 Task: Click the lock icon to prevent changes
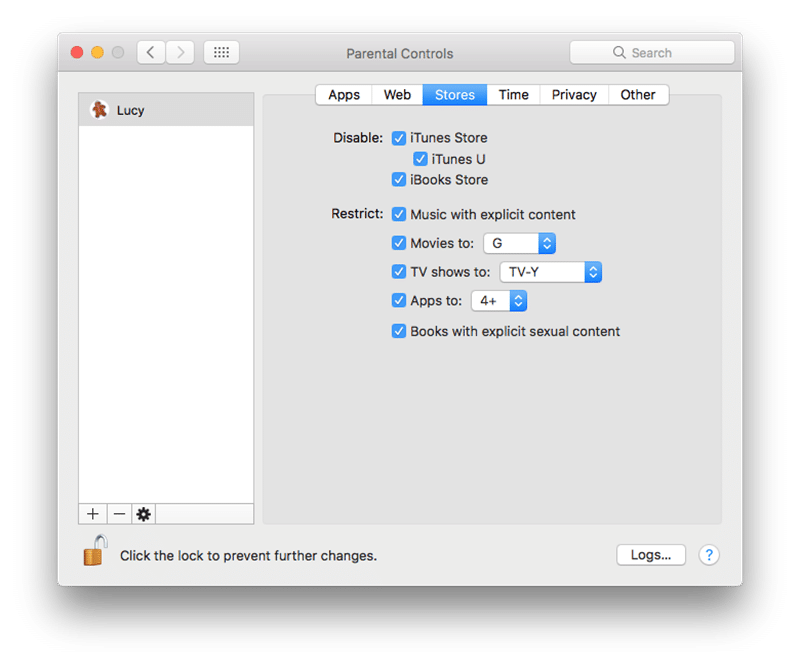point(95,552)
